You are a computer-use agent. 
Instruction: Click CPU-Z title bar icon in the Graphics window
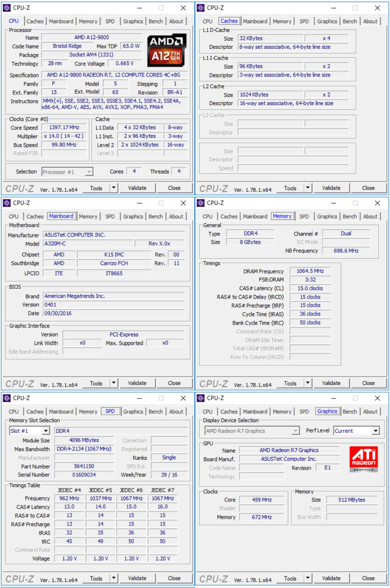coord(201,398)
